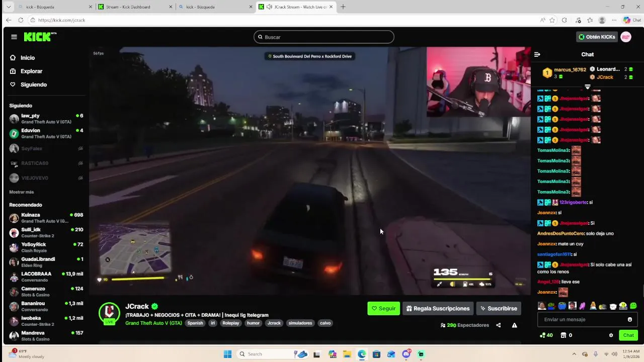Screen dimensions: 644x362
Task: Click the browser reload button
Action: tap(21, 20)
